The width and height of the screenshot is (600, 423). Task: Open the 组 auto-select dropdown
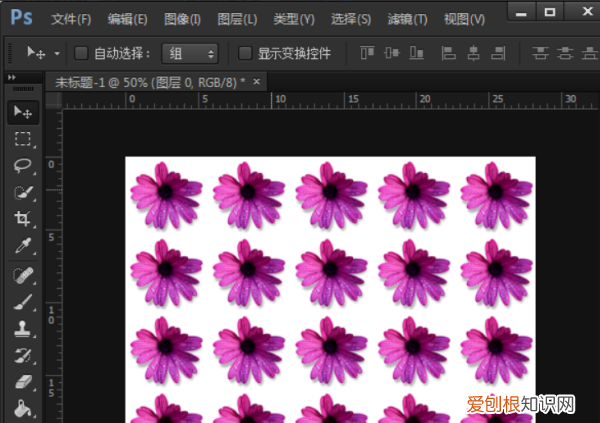(x=190, y=53)
